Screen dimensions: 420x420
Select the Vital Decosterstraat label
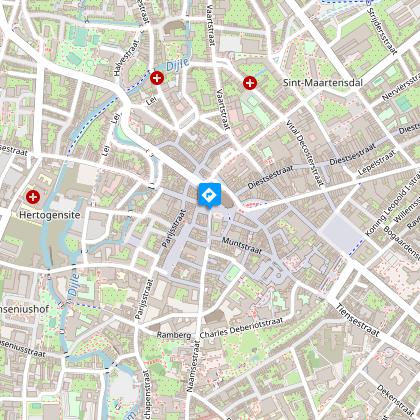(x=305, y=153)
